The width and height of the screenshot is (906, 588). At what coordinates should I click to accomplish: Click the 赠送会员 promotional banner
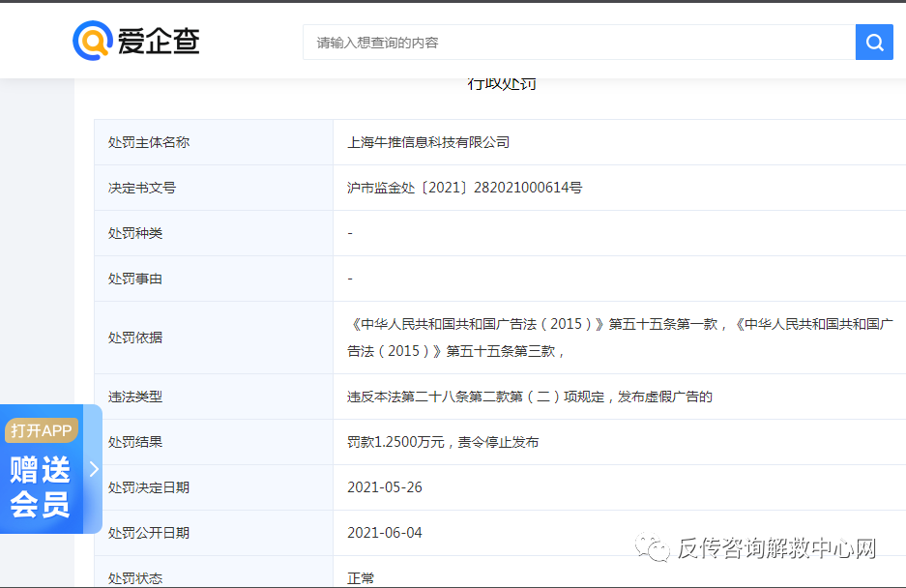click(x=44, y=486)
